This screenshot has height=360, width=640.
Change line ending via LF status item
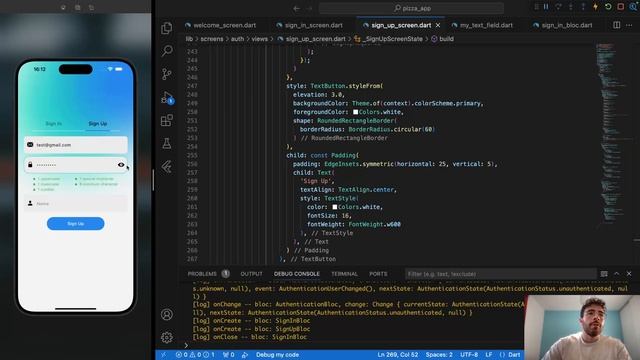coord(489,355)
